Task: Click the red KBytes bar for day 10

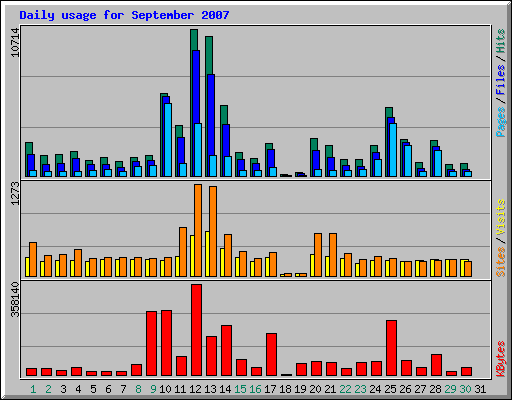Action: pyautogui.click(x=166, y=343)
